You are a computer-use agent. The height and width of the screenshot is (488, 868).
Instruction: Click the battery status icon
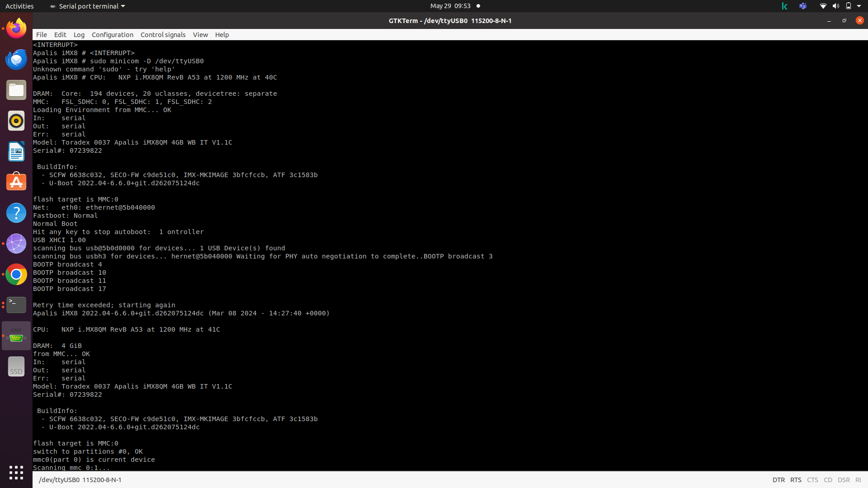click(849, 6)
